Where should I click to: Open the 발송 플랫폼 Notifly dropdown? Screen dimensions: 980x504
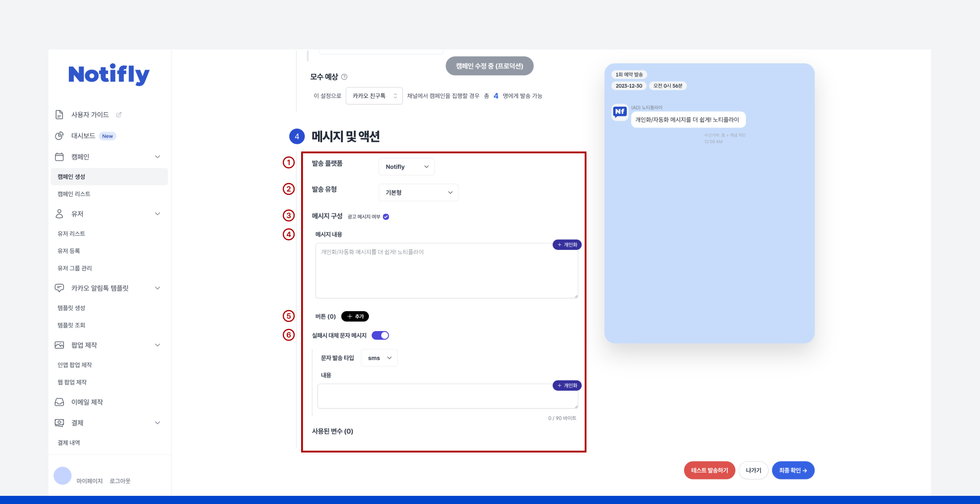[406, 166]
